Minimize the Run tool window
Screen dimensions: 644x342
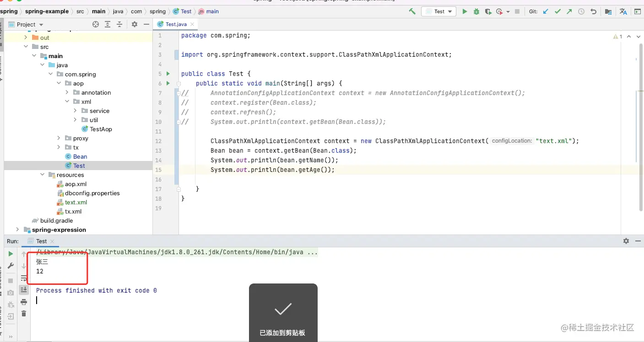[638, 241]
